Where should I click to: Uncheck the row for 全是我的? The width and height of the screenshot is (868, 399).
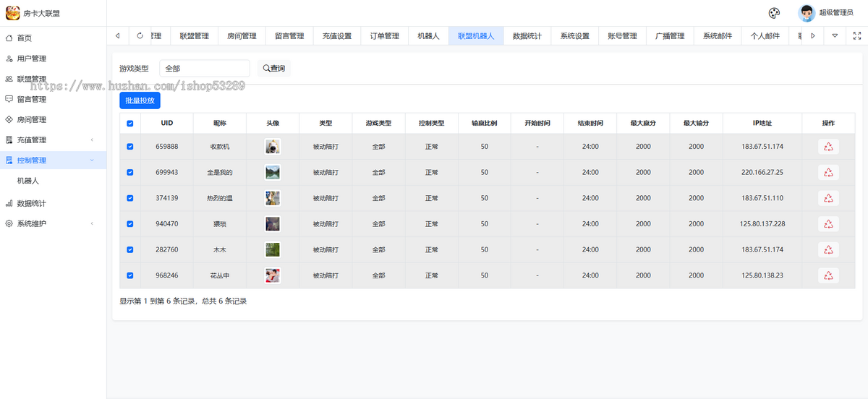point(130,173)
